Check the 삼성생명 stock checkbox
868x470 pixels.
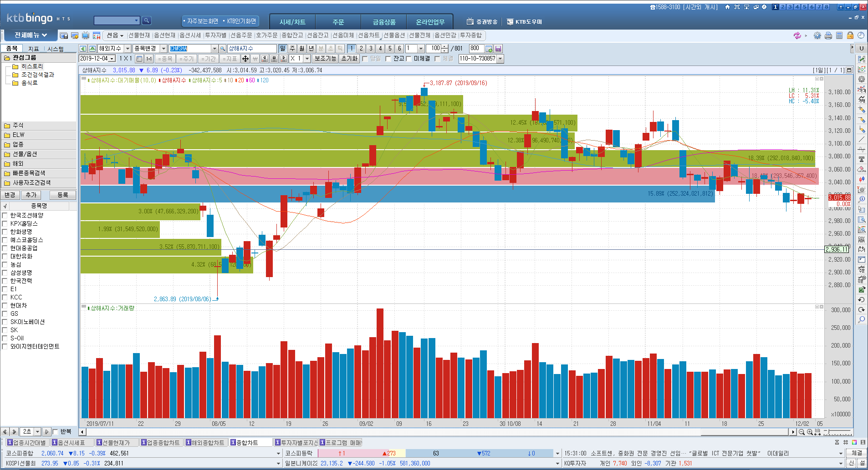pyautogui.click(x=5, y=273)
